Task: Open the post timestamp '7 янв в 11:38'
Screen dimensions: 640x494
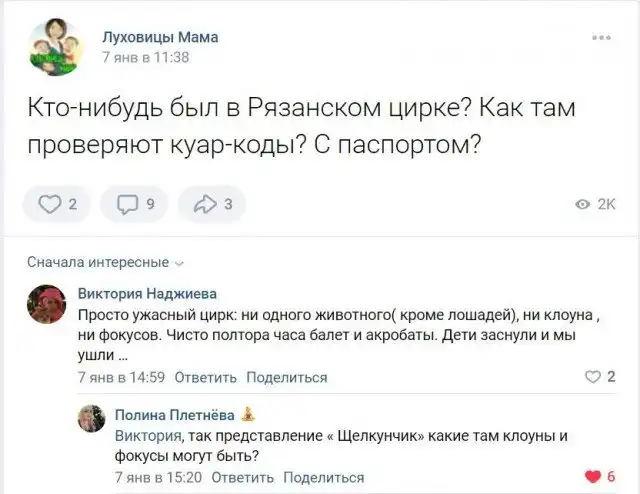Action: tap(146, 58)
